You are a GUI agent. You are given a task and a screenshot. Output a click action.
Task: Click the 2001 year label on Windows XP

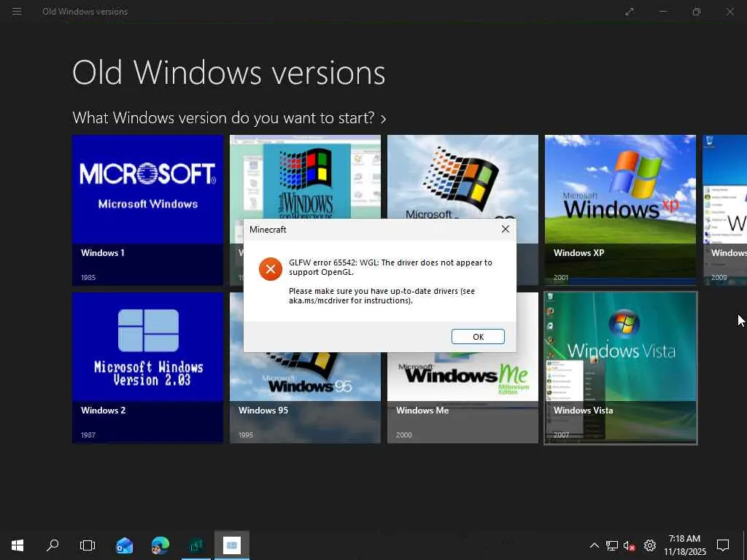point(561,278)
